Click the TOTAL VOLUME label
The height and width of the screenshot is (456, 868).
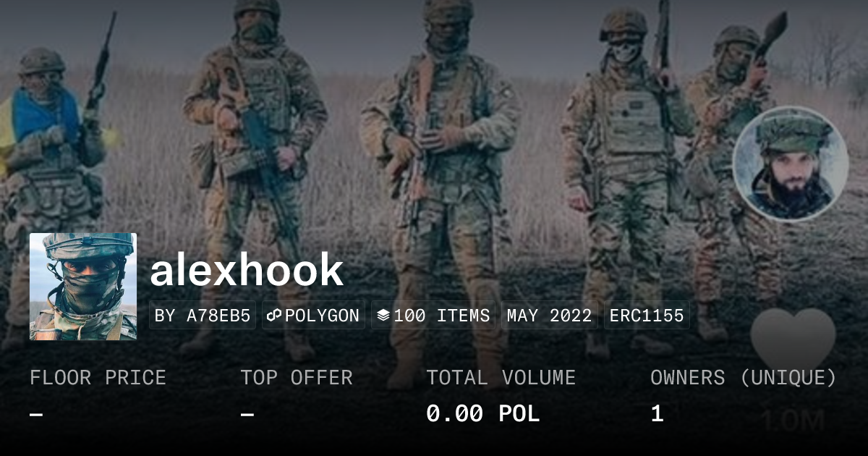pyautogui.click(x=501, y=378)
